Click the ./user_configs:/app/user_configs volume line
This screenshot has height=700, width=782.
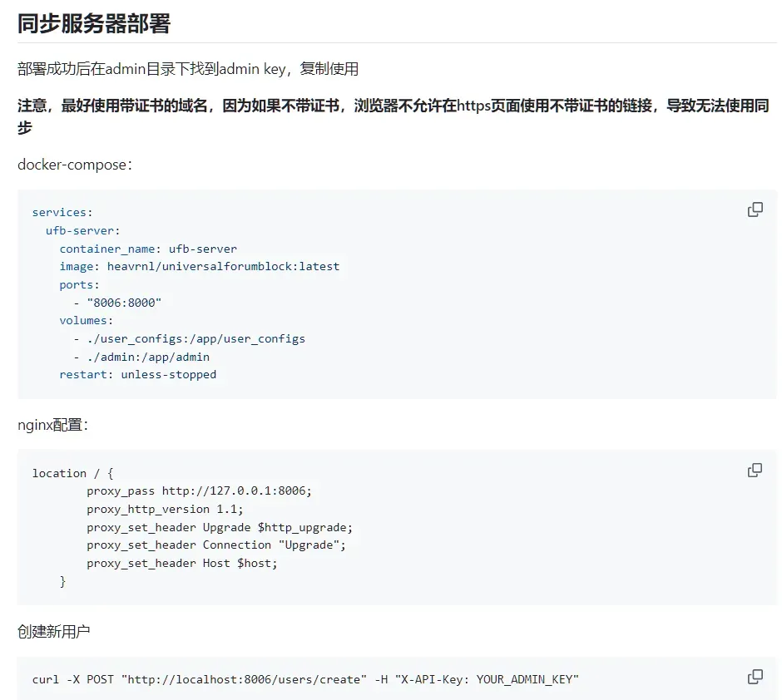point(190,339)
